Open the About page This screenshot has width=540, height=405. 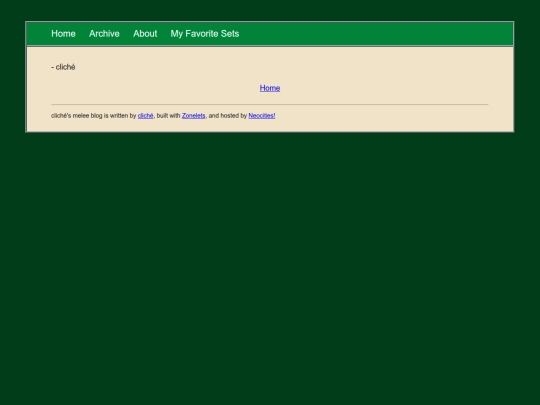[145, 34]
